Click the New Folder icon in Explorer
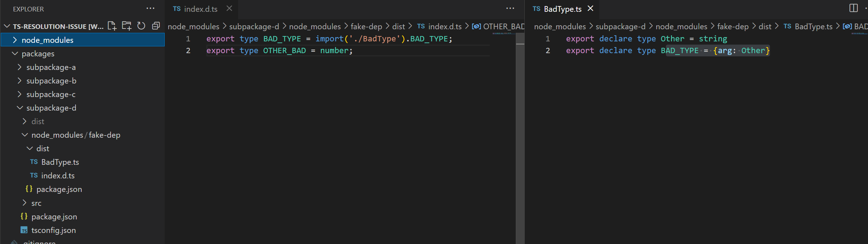 pos(127,26)
